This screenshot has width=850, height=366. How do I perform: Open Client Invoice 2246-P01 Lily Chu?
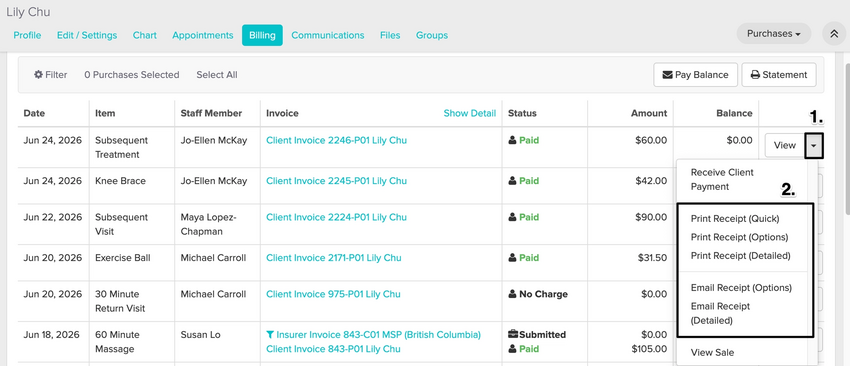point(336,140)
